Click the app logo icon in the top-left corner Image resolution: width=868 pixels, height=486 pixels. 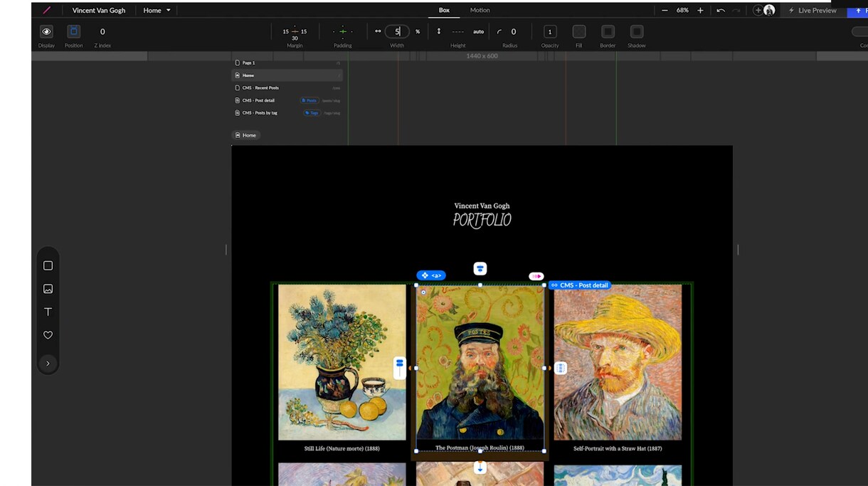pos(47,11)
